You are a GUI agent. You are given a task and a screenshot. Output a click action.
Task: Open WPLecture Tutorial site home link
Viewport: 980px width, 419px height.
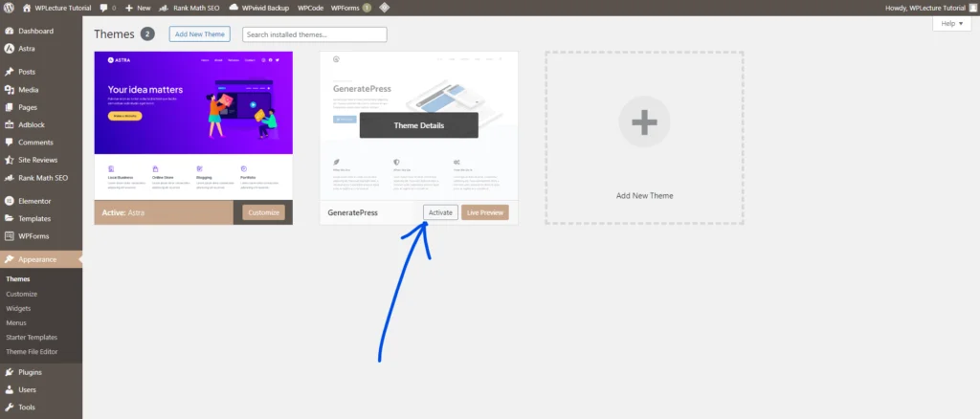tap(56, 8)
